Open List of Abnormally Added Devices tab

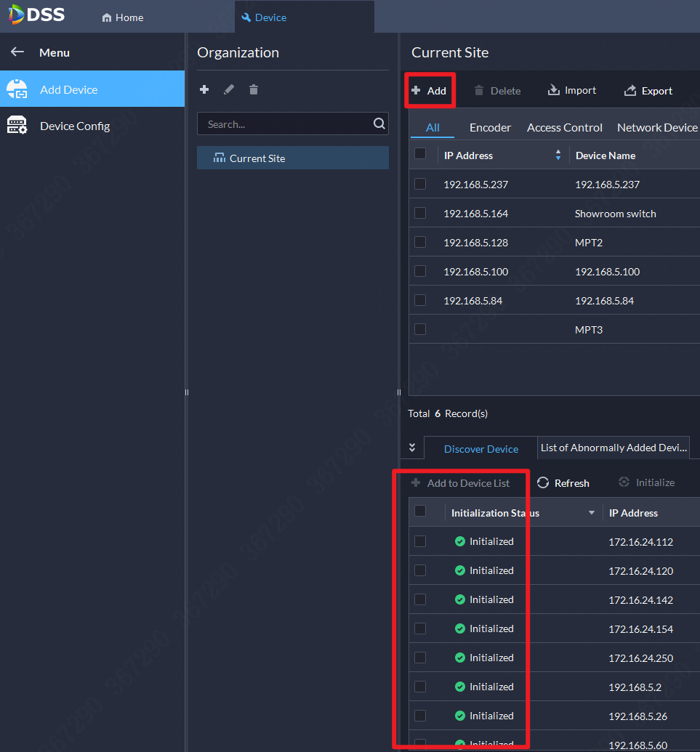tap(613, 448)
